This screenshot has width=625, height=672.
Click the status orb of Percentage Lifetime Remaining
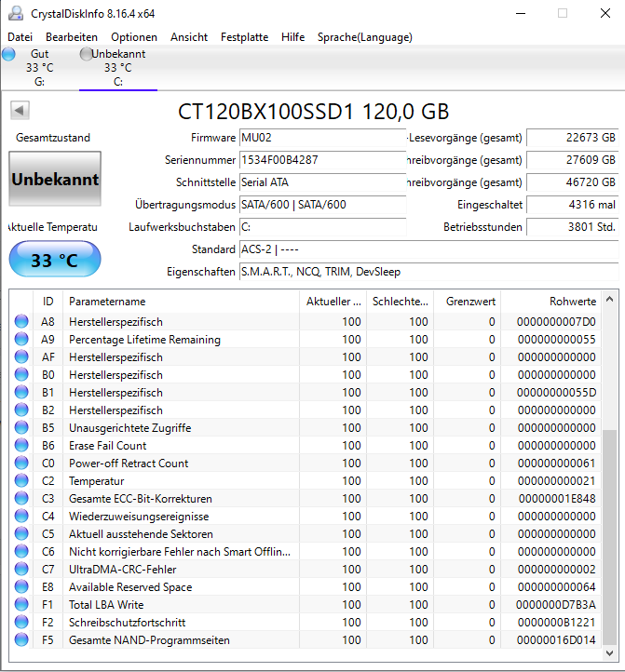tap(21, 339)
